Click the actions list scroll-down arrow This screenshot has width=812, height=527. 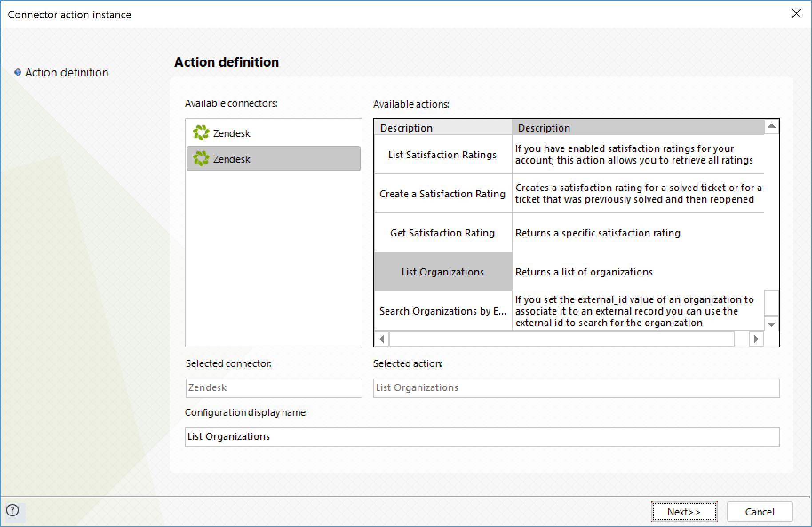[x=772, y=324]
